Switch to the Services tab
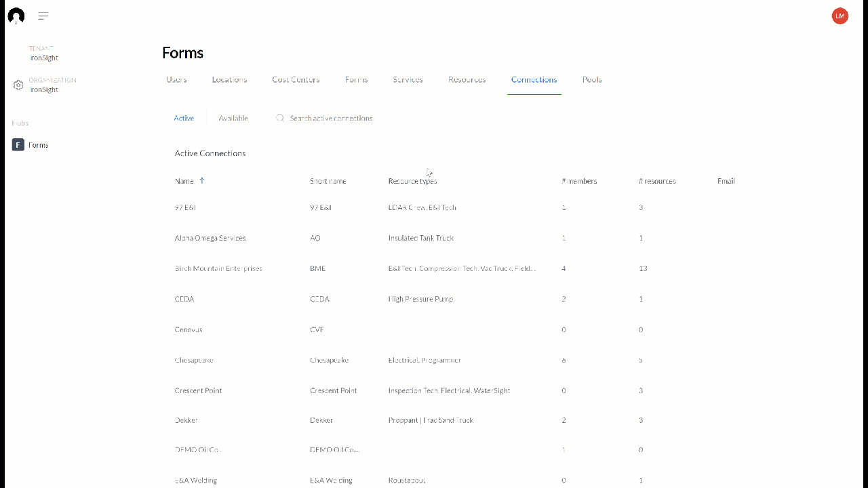868x488 pixels. 407,79
